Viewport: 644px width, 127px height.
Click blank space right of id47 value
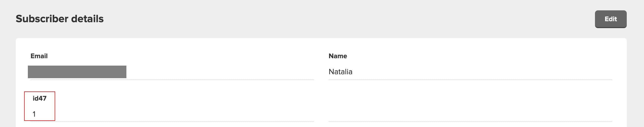coord(175,114)
